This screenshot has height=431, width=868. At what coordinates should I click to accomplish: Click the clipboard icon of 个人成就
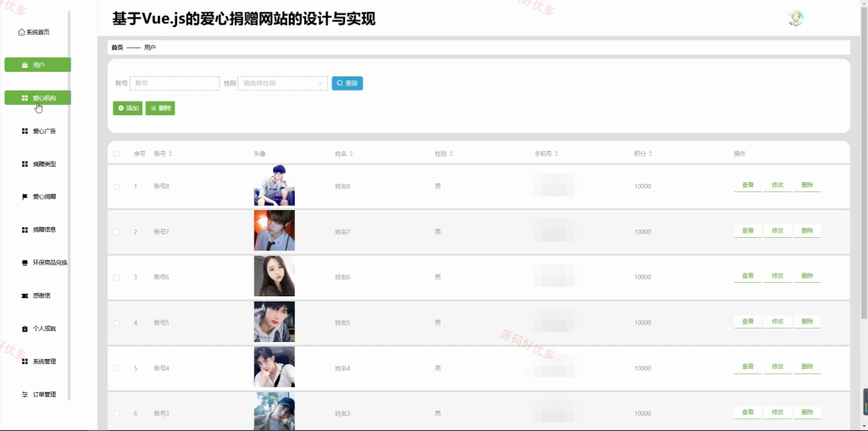(x=25, y=329)
